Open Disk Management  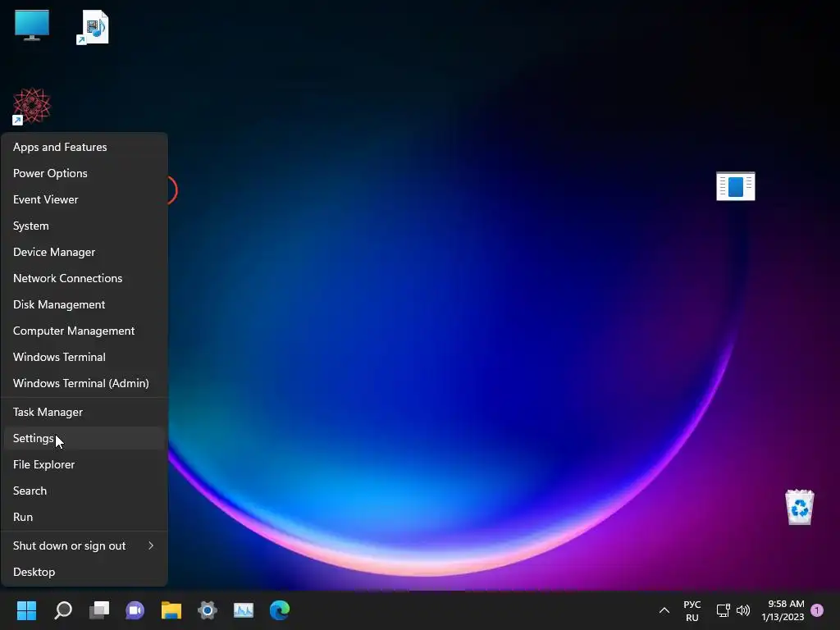coord(84,304)
